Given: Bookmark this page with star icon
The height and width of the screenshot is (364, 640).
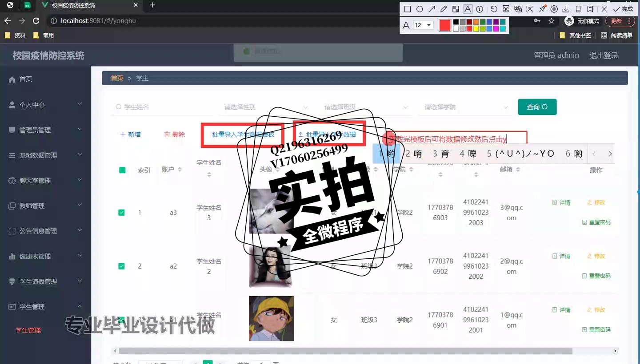Looking at the screenshot, I should point(552,21).
